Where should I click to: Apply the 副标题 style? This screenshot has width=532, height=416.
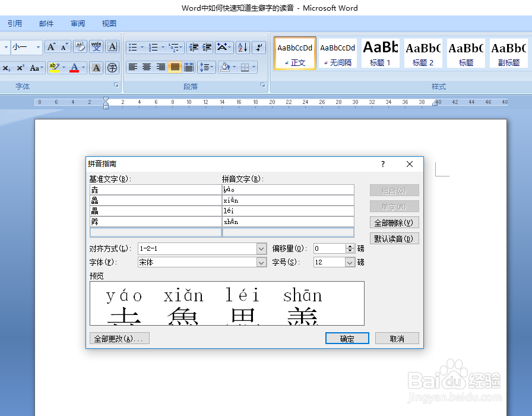[x=509, y=53]
